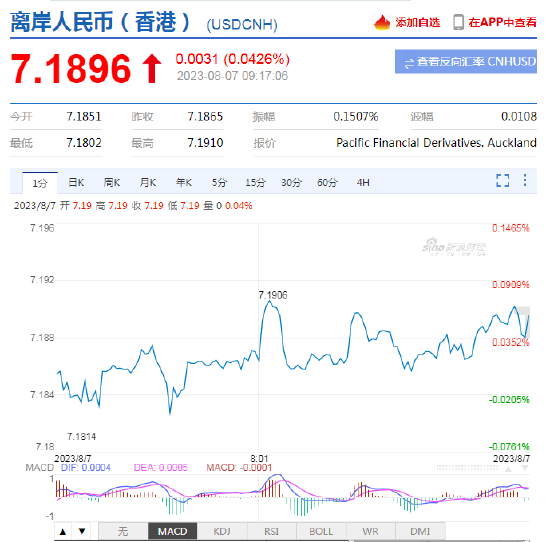Click the 波幅 value 0.0108
The width and height of the screenshot is (550, 542).
(x=519, y=116)
